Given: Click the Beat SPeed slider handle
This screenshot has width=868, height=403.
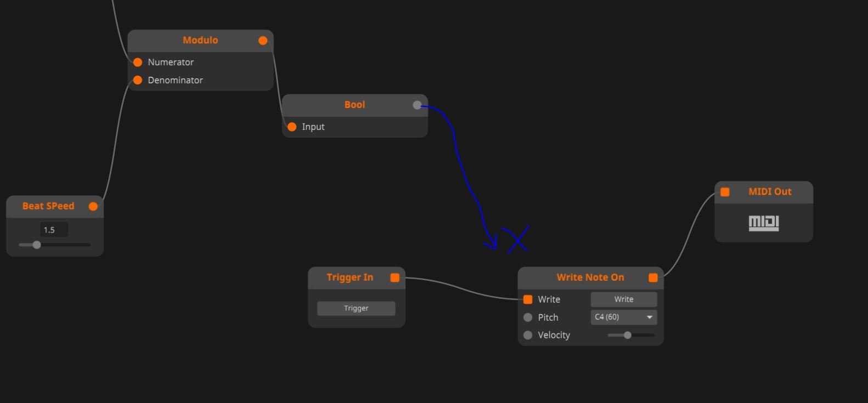Looking at the screenshot, I should (37, 245).
